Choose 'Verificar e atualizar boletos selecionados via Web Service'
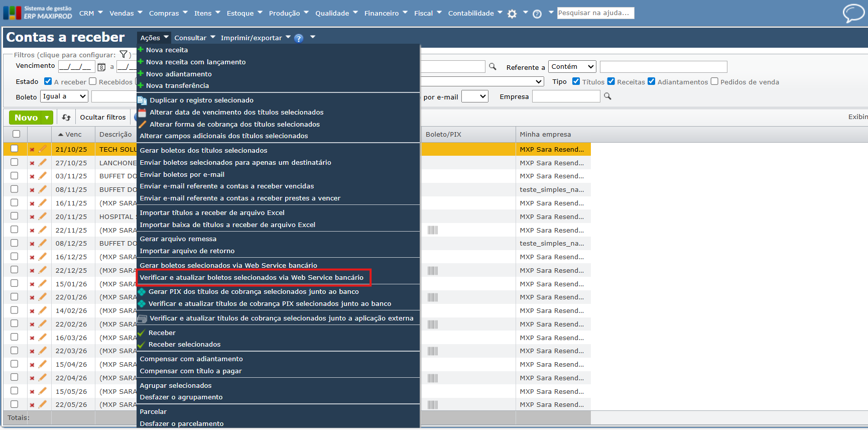Screen dimensions: 868x430 [252, 277]
